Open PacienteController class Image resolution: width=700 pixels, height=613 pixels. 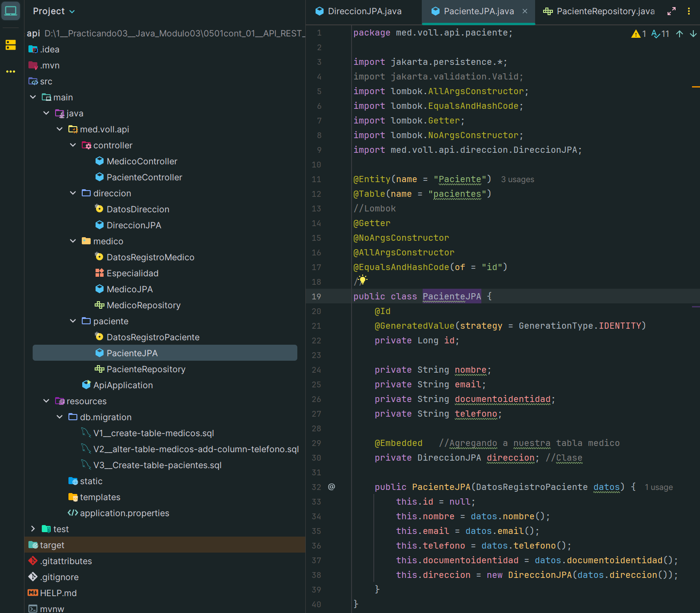click(139, 177)
